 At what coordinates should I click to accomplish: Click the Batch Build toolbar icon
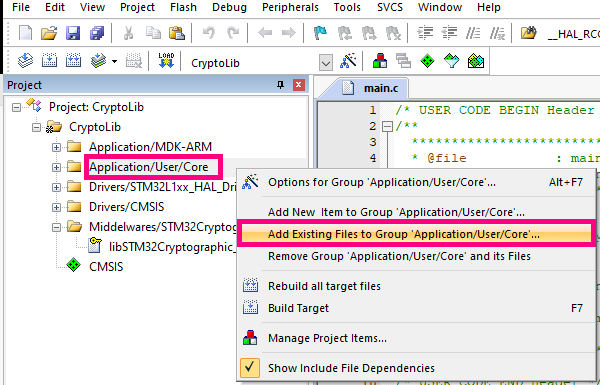point(98,61)
